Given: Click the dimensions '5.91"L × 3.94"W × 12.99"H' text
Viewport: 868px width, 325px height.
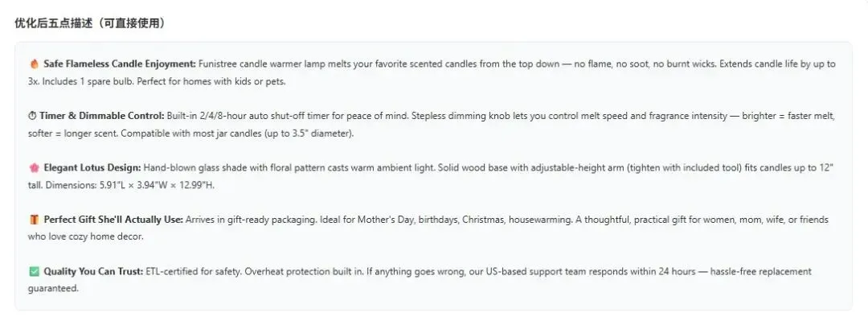Looking at the screenshot, I should point(157,186).
